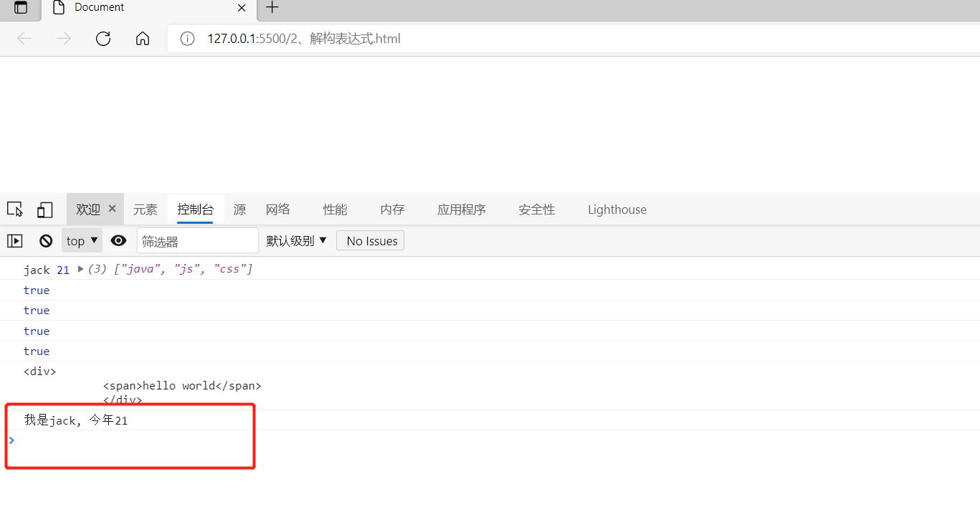980x520 pixels.
Task: Focus the 筛选器 filter field
Action: click(197, 241)
